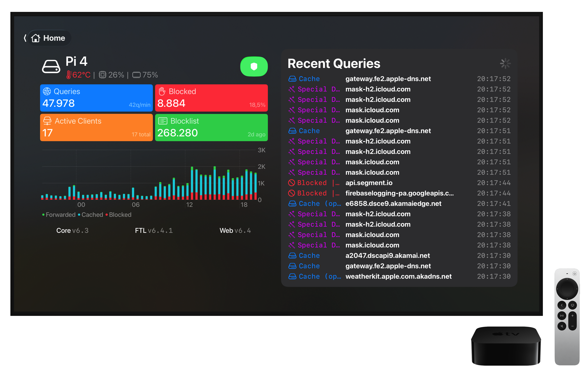588x380 pixels.
Task: Click the hand icon on Blocked card
Action: coord(162,91)
